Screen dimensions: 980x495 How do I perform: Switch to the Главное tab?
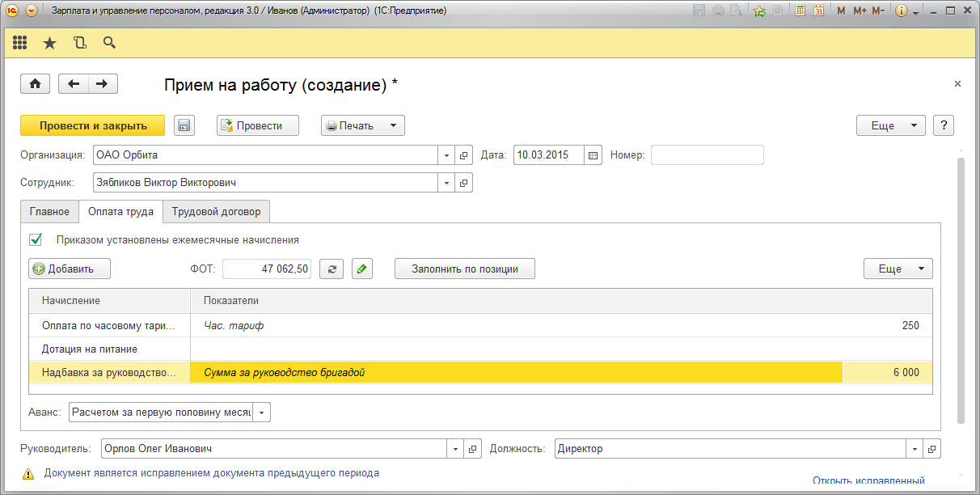[49, 212]
